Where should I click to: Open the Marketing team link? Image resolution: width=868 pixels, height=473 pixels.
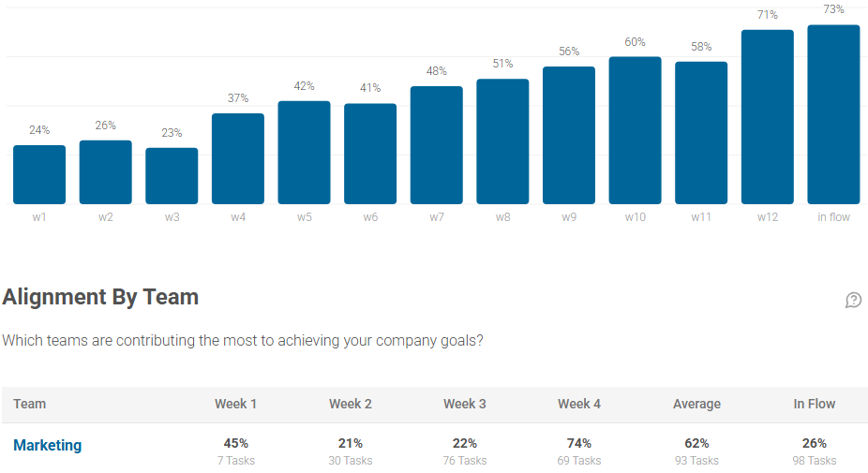click(x=47, y=446)
